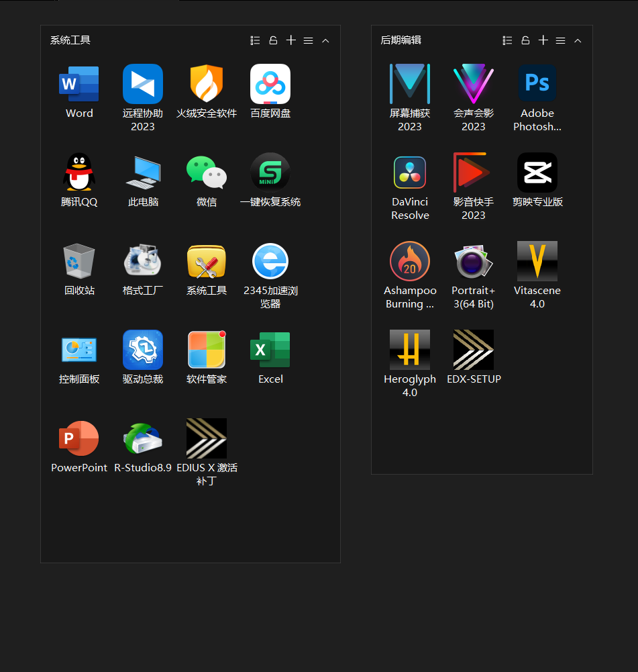The height and width of the screenshot is (672, 638).
Task: Launch 2345加速浏览器 browser
Action: pyautogui.click(x=270, y=261)
